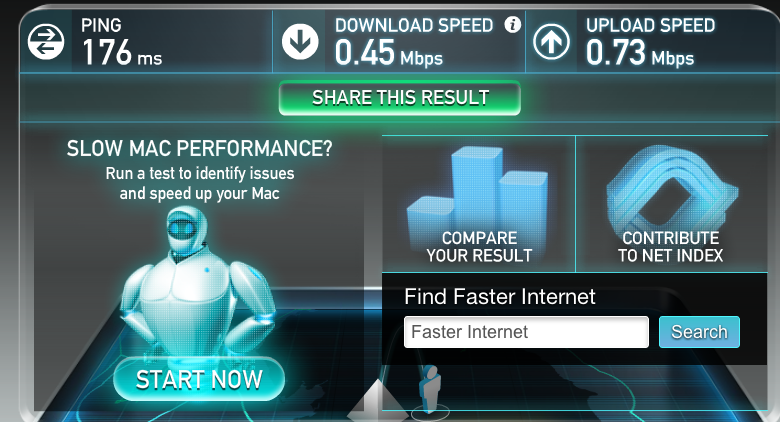The width and height of the screenshot is (780, 422).
Task: Focus the Faster Internet text field
Action: 526,332
